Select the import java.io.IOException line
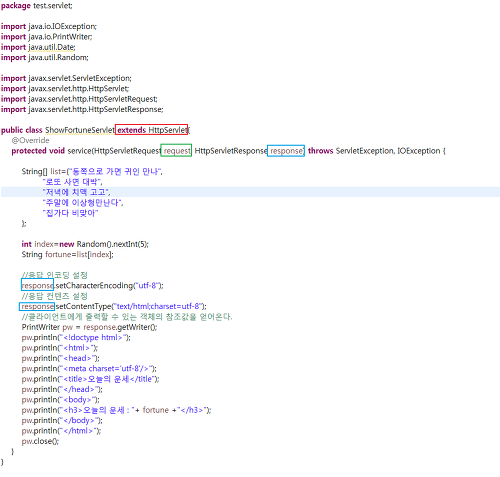 point(49,26)
